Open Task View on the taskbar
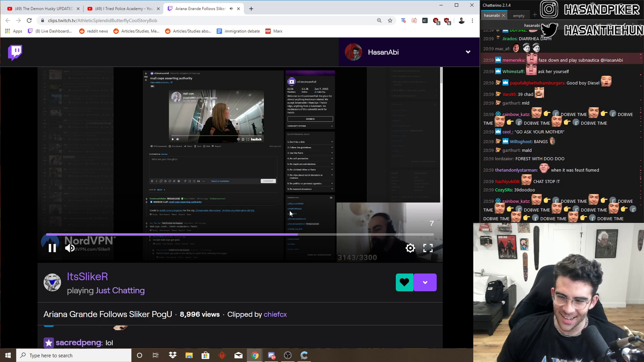 click(x=156, y=355)
